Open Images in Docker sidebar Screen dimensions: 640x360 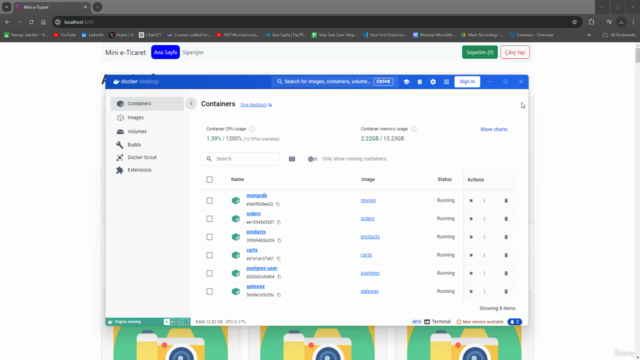pyautogui.click(x=147, y=118)
